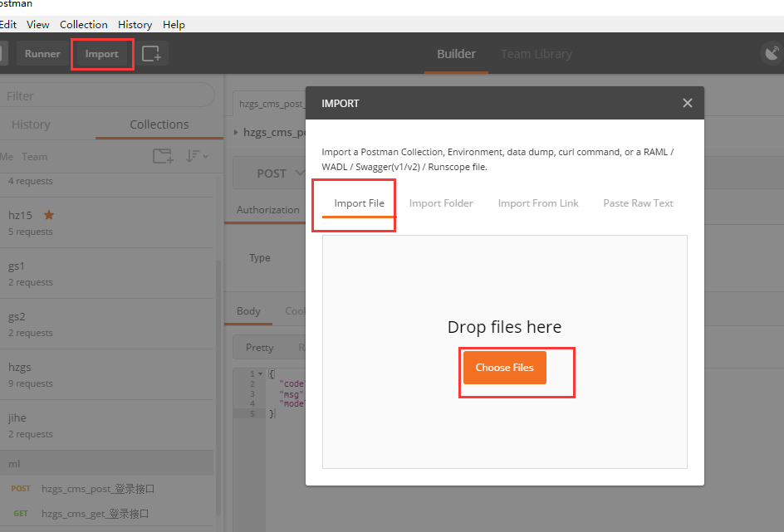Viewport: 784px width, 532px height.
Task: Open the View menu
Action: point(38,24)
